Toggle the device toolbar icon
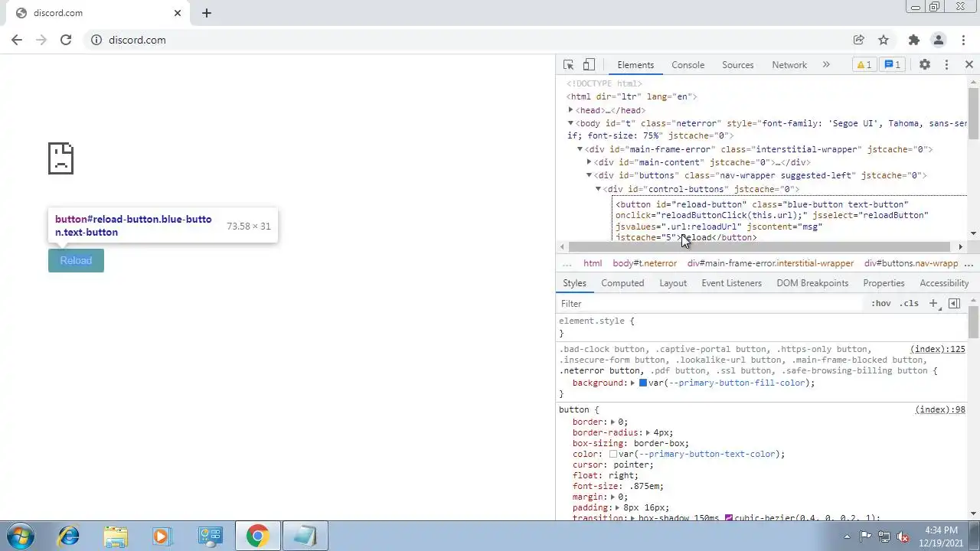This screenshot has height=551, width=980. pyautogui.click(x=589, y=65)
